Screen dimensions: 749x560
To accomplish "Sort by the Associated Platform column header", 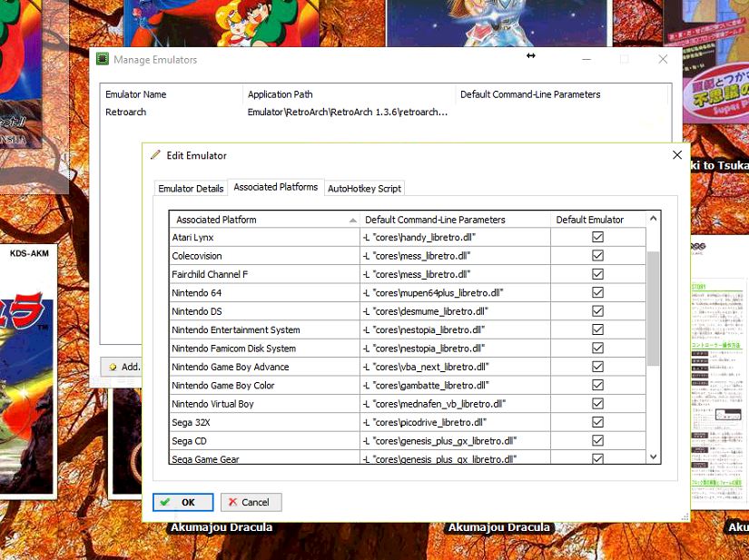I will point(263,220).
